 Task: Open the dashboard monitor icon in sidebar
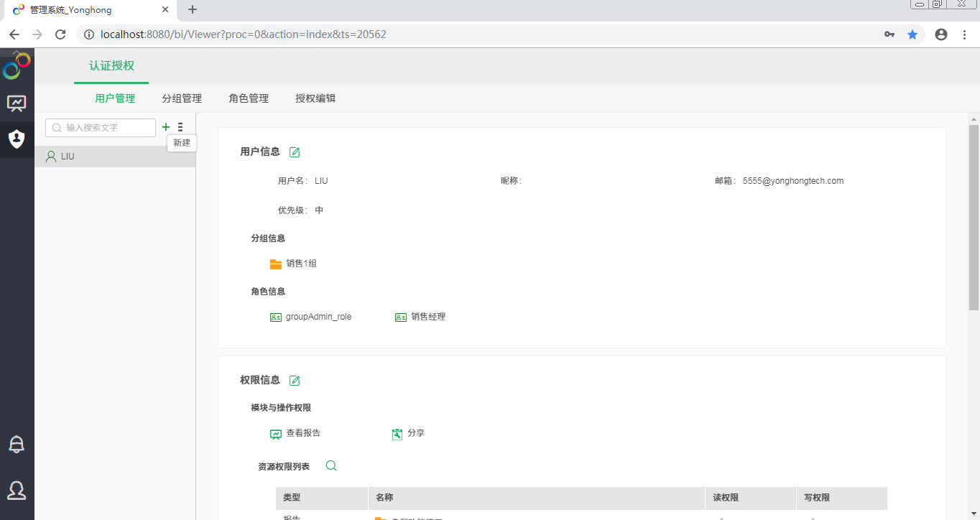[17, 103]
